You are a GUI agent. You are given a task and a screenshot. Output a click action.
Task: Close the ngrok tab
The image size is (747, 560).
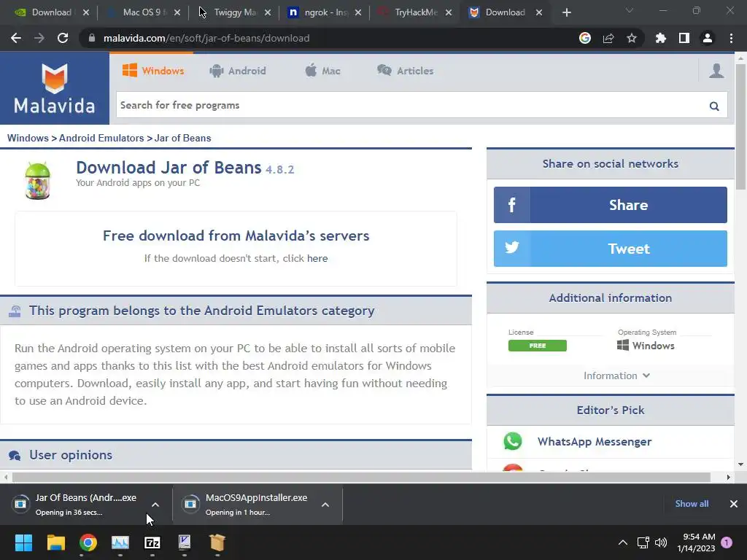point(358,13)
